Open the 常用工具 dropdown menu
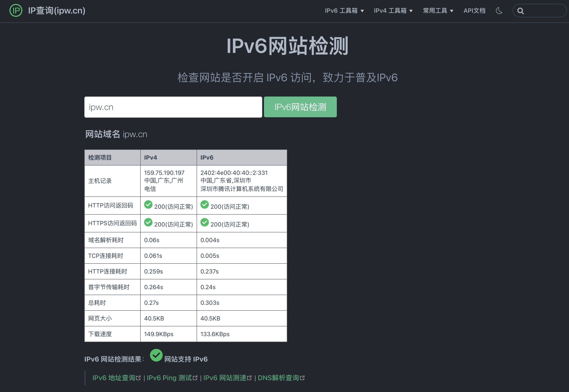This screenshot has height=392, width=569. point(438,11)
